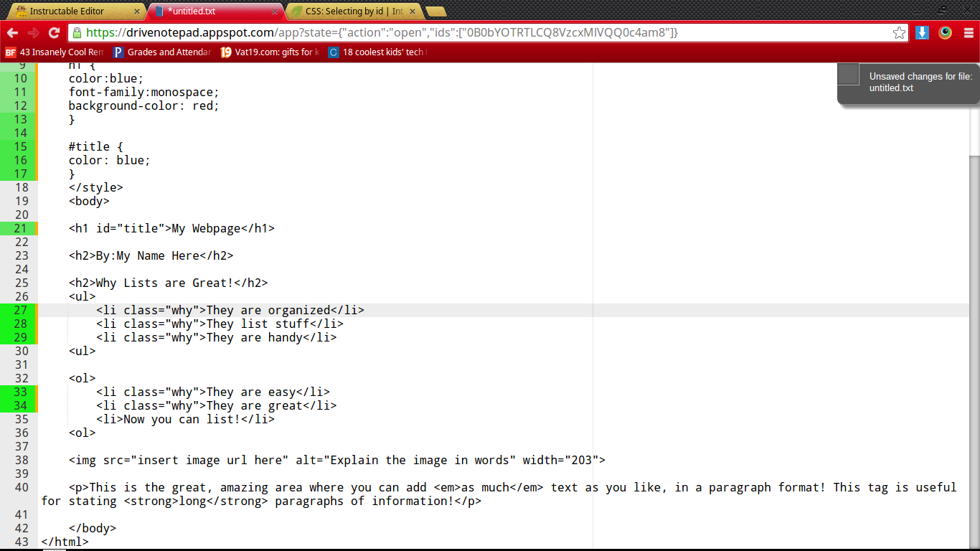Click the They are great list item
Image resolution: width=980 pixels, height=551 pixels.
tap(216, 405)
